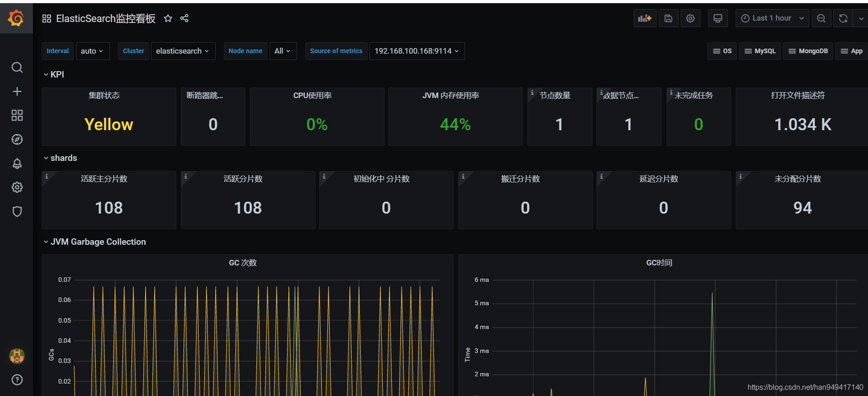Open the Explore compass icon
This screenshot has width=868, height=396.
[17, 139]
